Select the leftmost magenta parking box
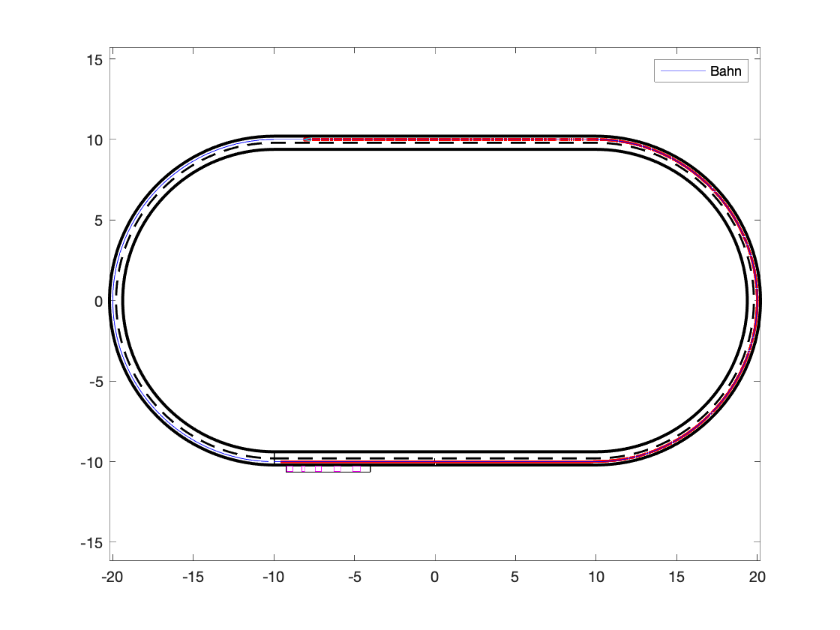This screenshot has height=630, width=840. click(x=289, y=469)
